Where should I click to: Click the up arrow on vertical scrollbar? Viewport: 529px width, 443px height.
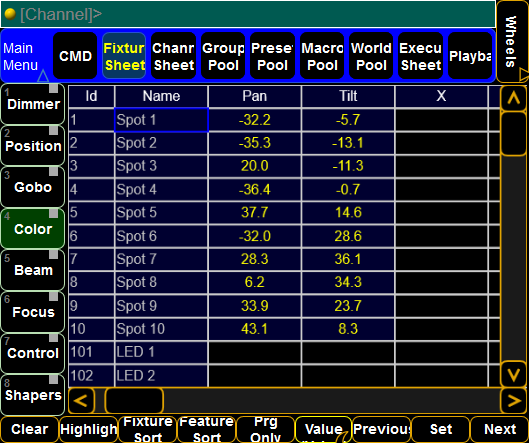pos(513,99)
